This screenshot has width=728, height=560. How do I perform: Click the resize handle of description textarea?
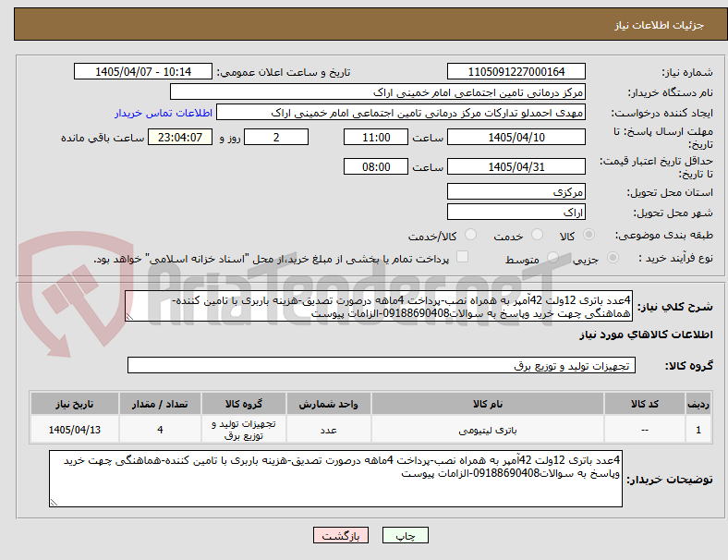pos(129,317)
